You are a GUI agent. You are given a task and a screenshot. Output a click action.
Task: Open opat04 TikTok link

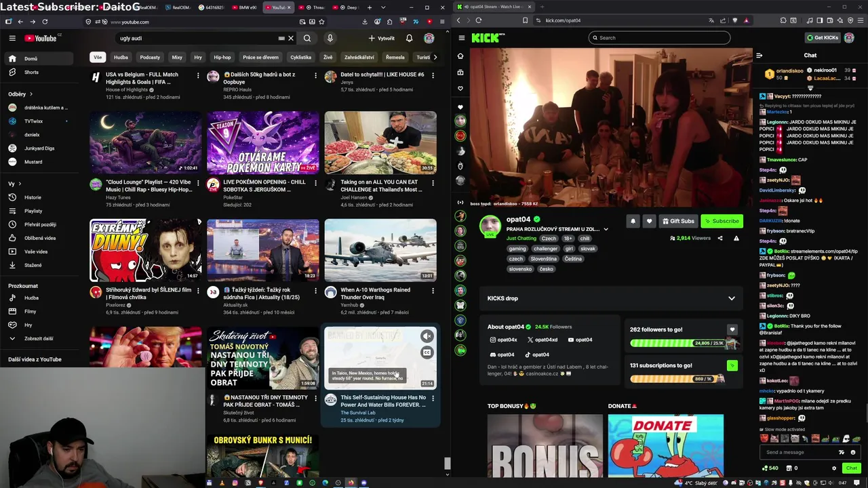[x=537, y=354]
